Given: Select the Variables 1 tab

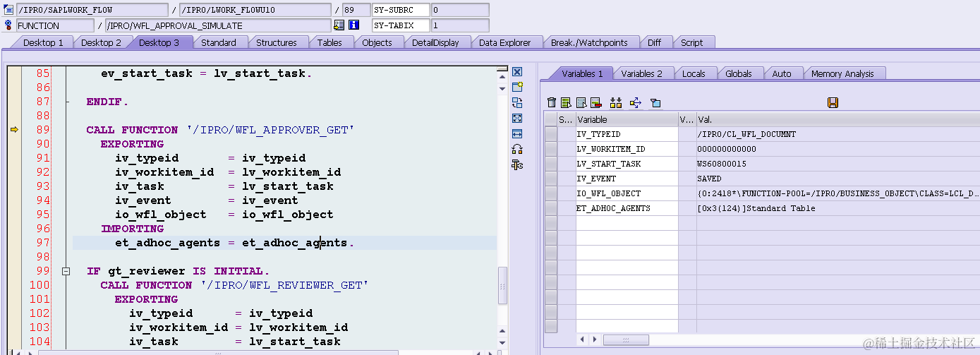Looking at the screenshot, I should pyautogui.click(x=582, y=73).
